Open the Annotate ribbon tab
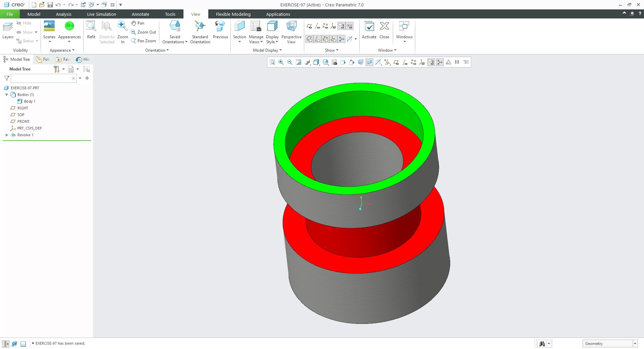The image size is (644, 349). [141, 14]
